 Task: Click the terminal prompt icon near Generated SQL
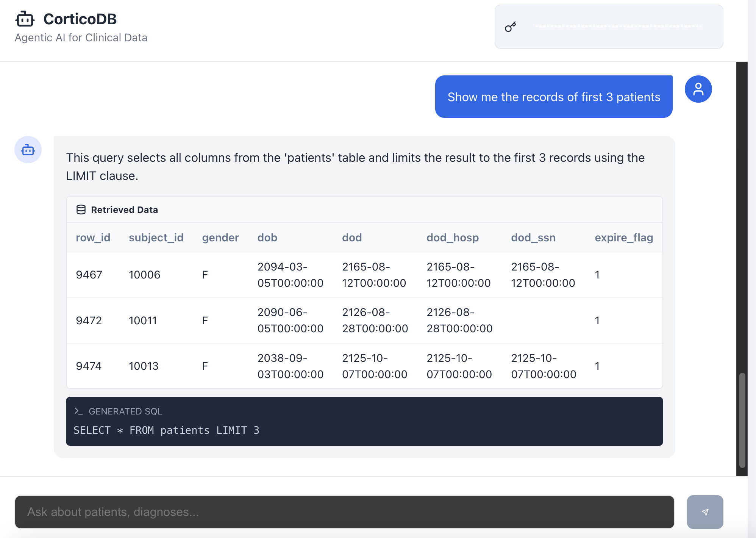(x=78, y=411)
